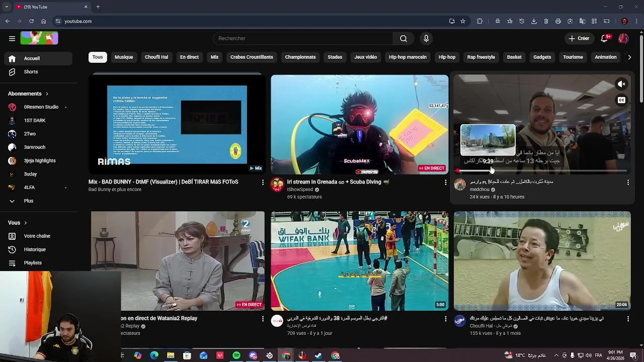Open the notifications bell
644x362 pixels.
pos(605,38)
